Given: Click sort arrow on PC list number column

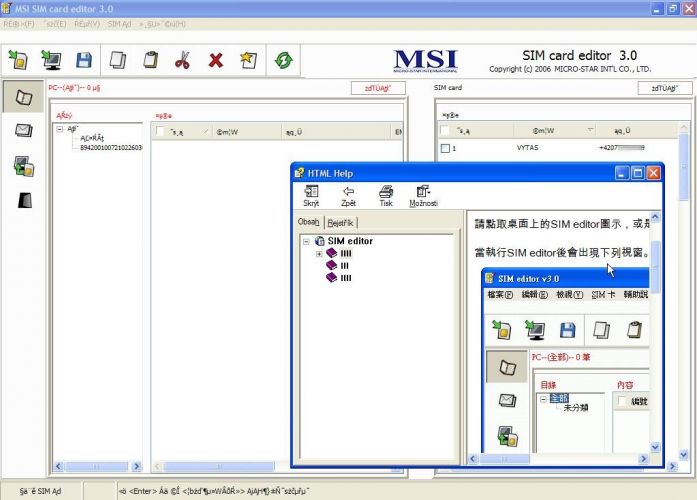Looking at the screenshot, I should pyautogui.click(x=205, y=132).
